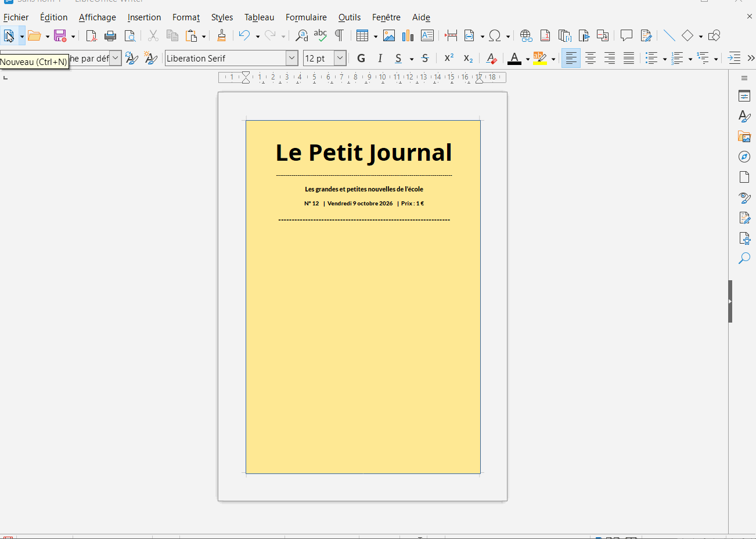This screenshot has width=756, height=539.
Task: Toggle bold (G) formatting
Action: 361,59
